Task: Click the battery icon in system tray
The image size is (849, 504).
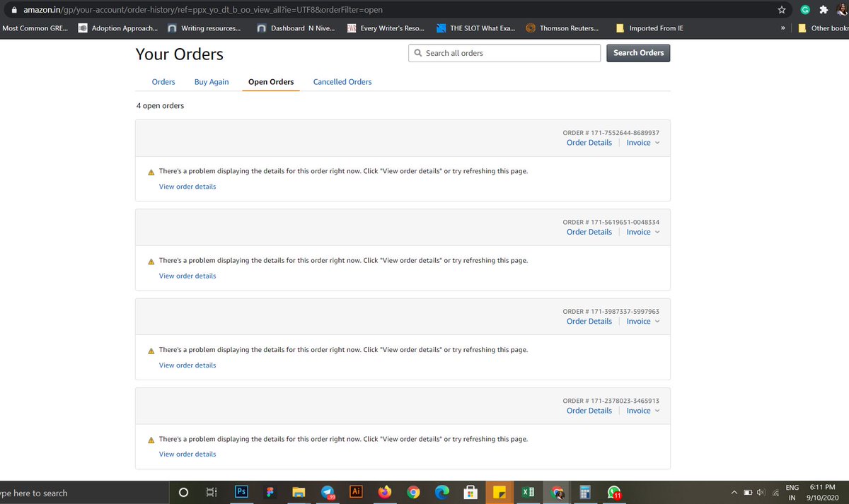Action: click(x=748, y=493)
